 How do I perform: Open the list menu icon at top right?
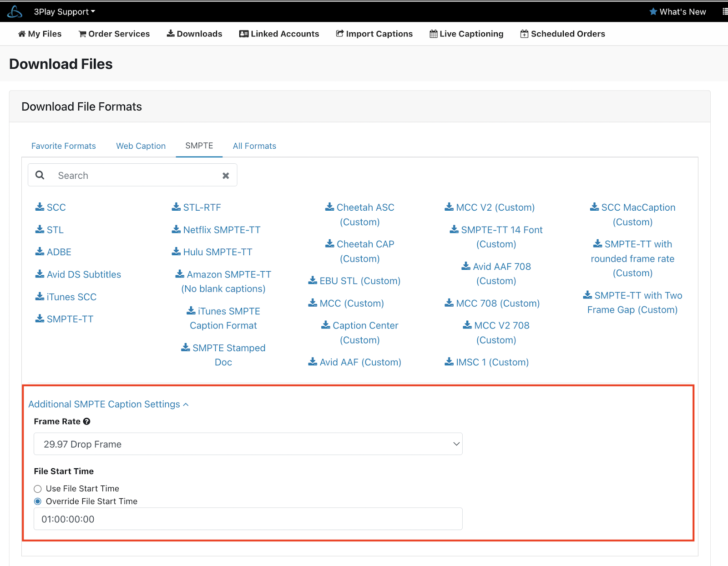725,11
